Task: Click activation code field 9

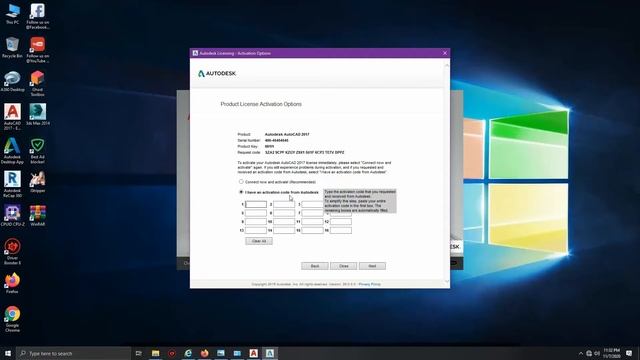Action: 256,222
